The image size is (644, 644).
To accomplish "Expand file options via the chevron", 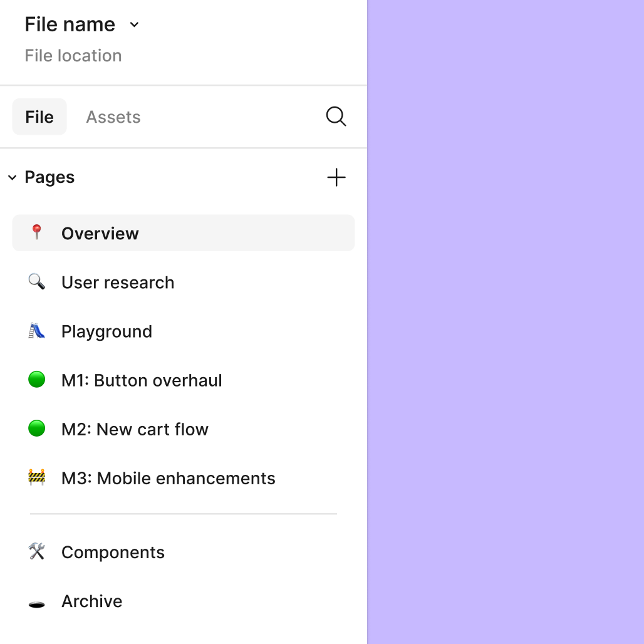I will (x=133, y=25).
